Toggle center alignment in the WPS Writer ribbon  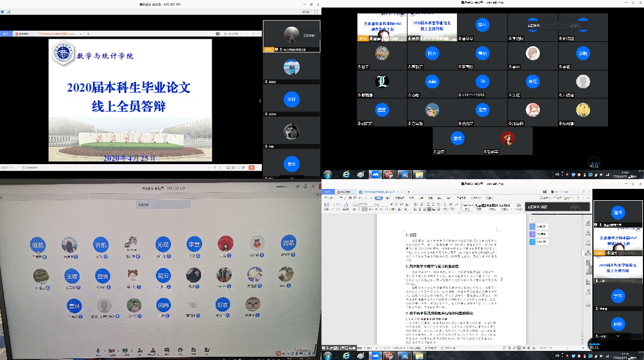[420, 209]
